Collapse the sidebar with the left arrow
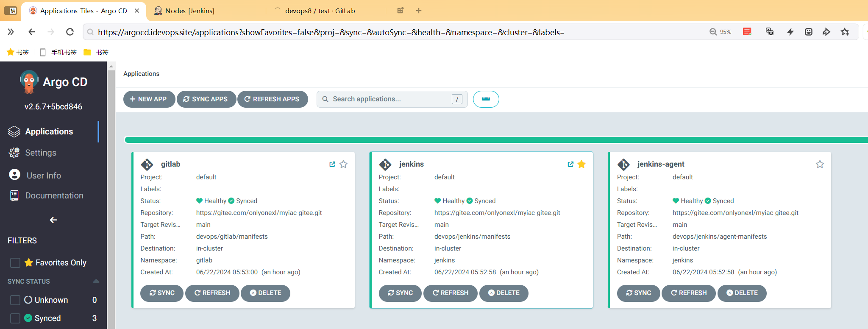 53,220
